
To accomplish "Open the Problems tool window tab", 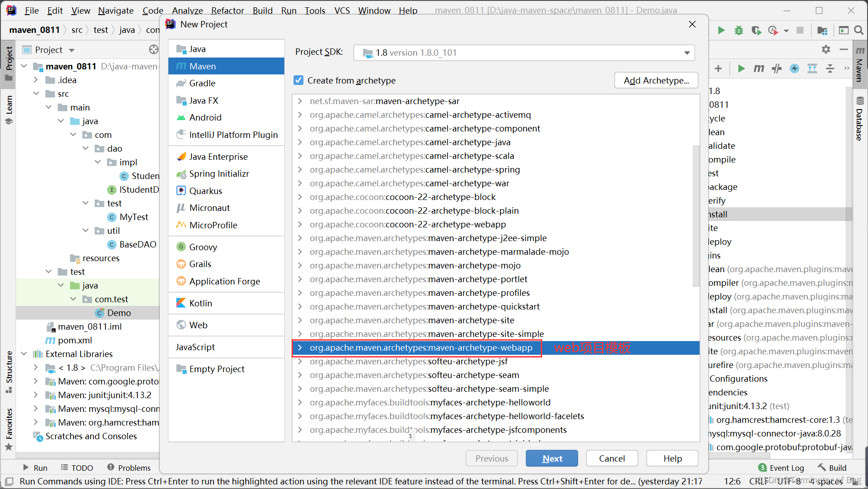I will pos(129,468).
